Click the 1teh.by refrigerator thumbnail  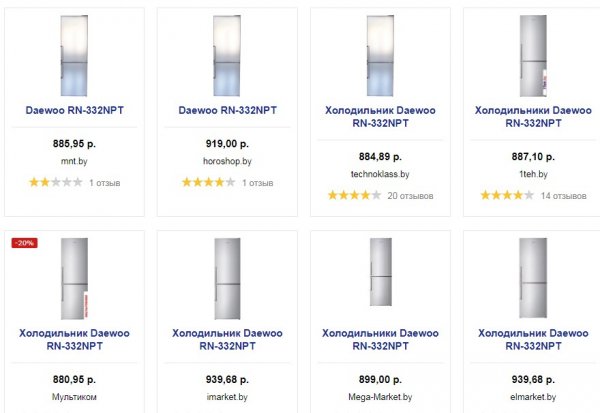531,54
